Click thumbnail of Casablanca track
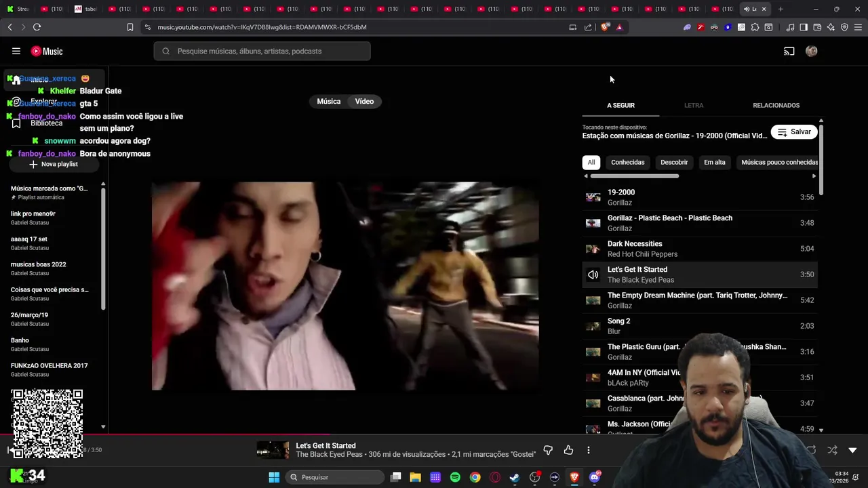Viewport: 868px width, 488px height. [x=593, y=403]
